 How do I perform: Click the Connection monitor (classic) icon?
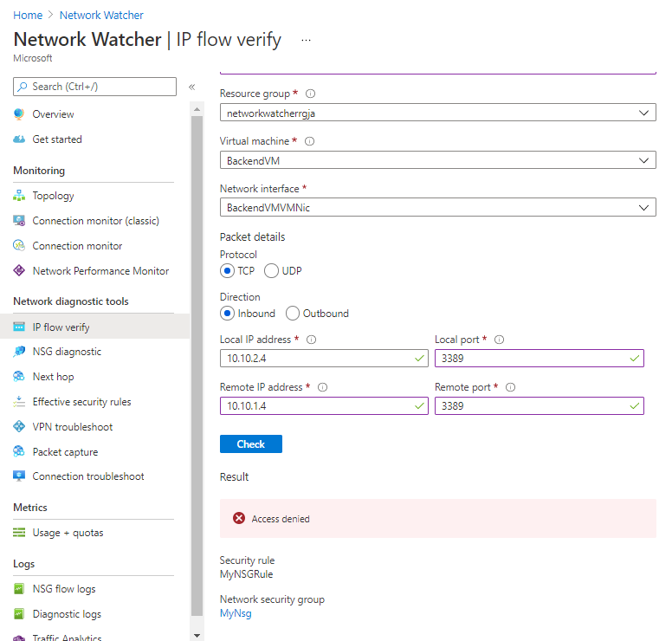point(19,221)
